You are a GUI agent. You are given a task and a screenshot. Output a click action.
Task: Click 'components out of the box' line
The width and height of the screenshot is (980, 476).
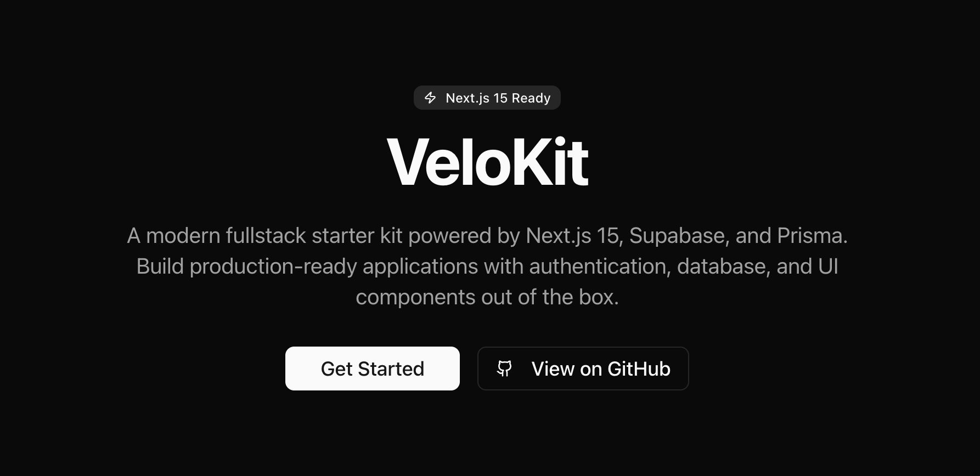click(487, 297)
